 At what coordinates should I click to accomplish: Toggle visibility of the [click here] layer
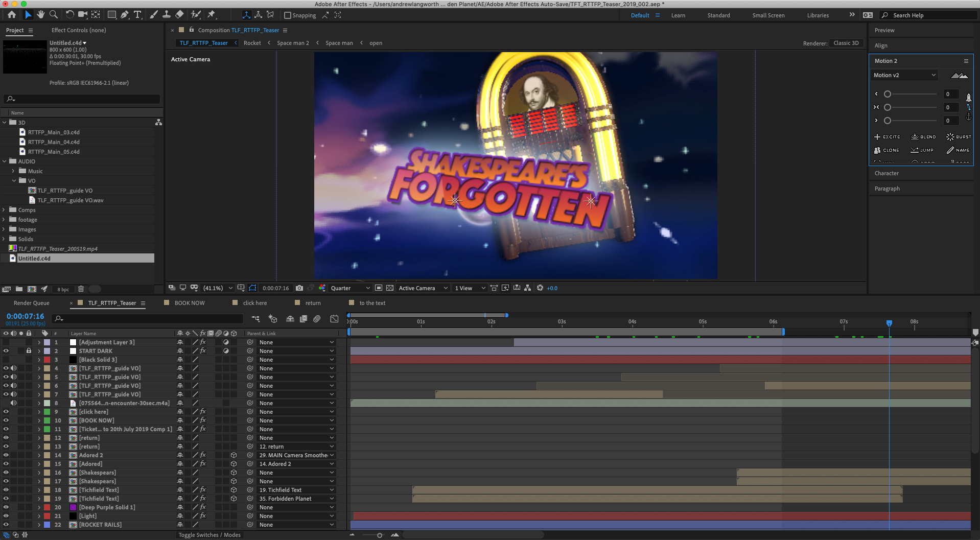[6, 412]
